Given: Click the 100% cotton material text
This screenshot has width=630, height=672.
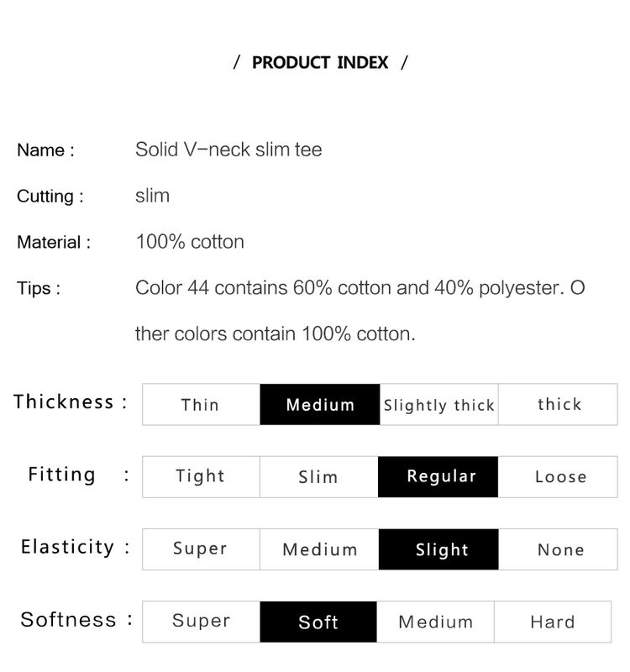Looking at the screenshot, I should coord(190,242).
